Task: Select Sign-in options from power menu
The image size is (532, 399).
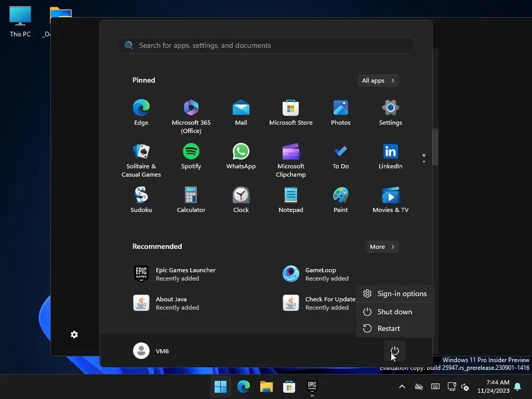Action: 395,294
